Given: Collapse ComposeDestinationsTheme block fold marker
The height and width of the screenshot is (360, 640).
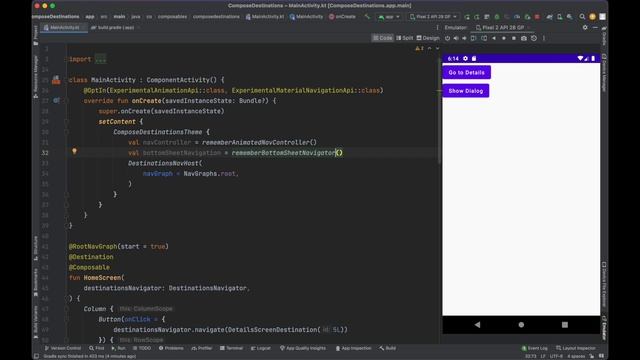Looking at the screenshot, I should click(x=66, y=132).
